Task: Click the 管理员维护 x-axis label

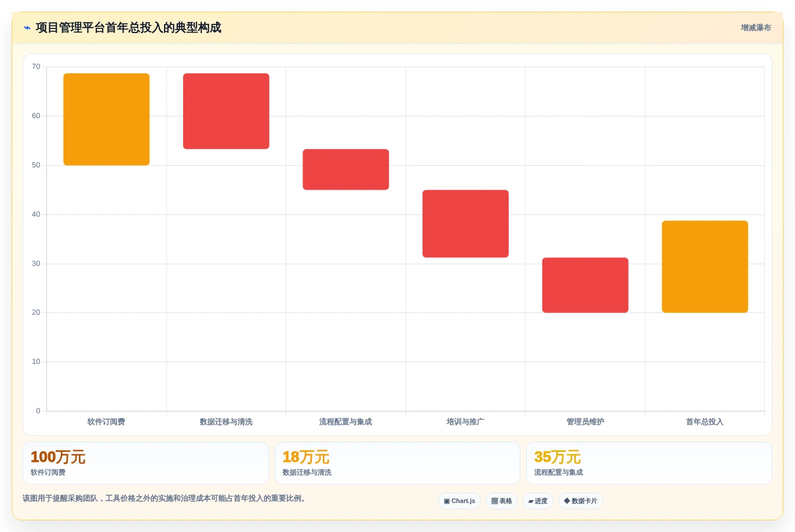Action: coord(585,422)
